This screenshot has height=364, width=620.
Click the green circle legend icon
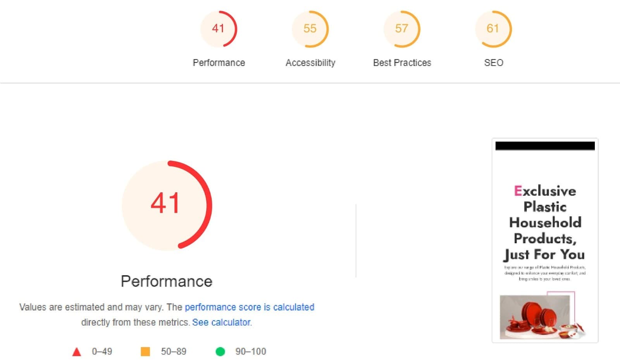tap(220, 352)
